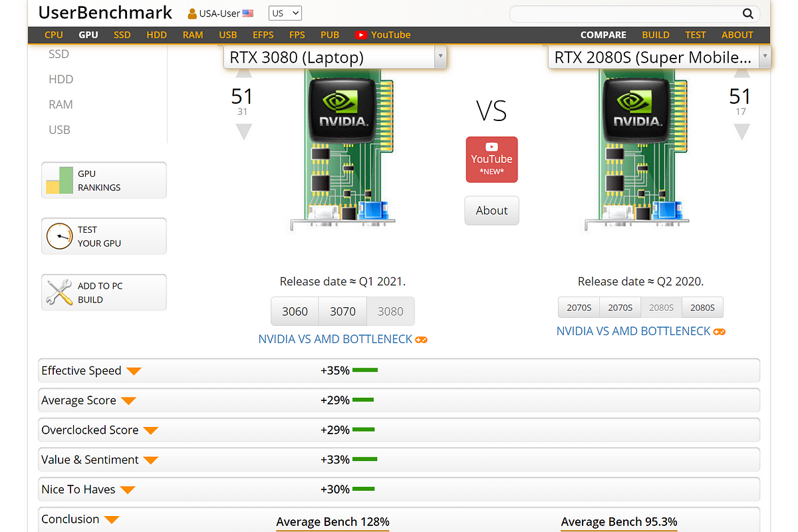Expand the Effective Speed section

[134, 371]
